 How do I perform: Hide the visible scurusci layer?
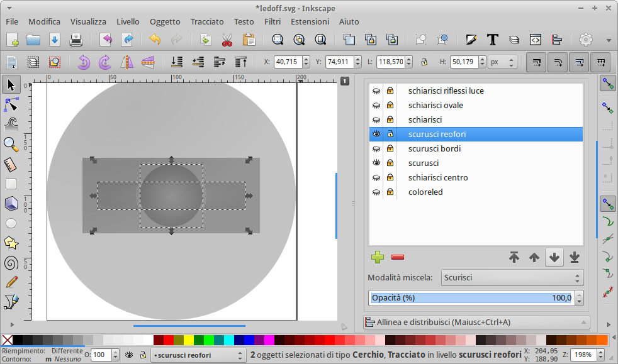(376, 163)
